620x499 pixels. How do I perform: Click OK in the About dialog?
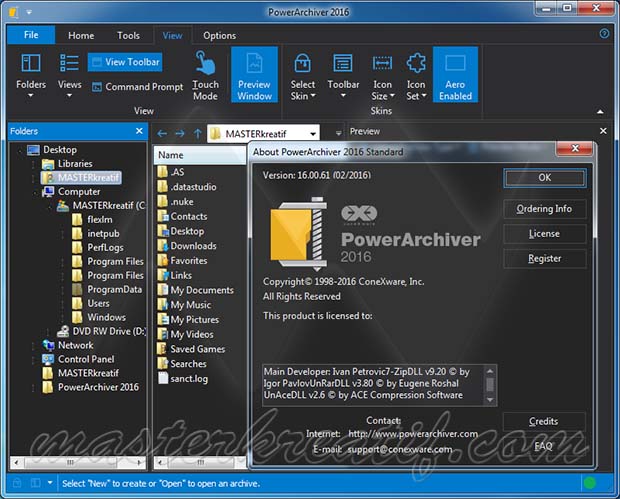tap(544, 178)
